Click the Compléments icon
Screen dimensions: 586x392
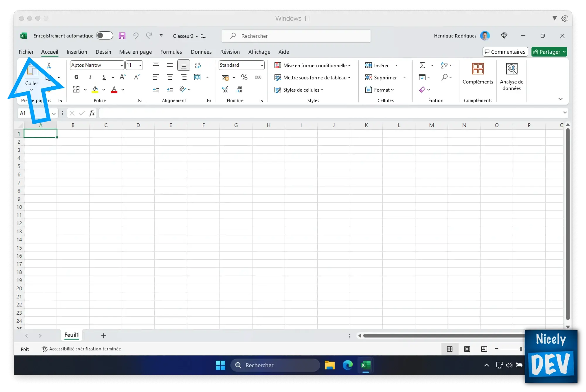pyautogui.click(x=478, y=74)
